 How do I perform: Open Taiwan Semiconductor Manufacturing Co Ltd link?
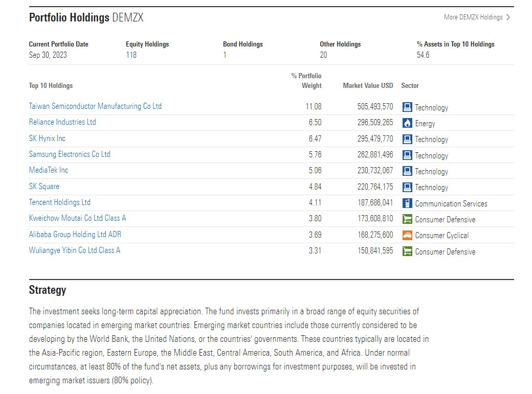click(95, 106)
